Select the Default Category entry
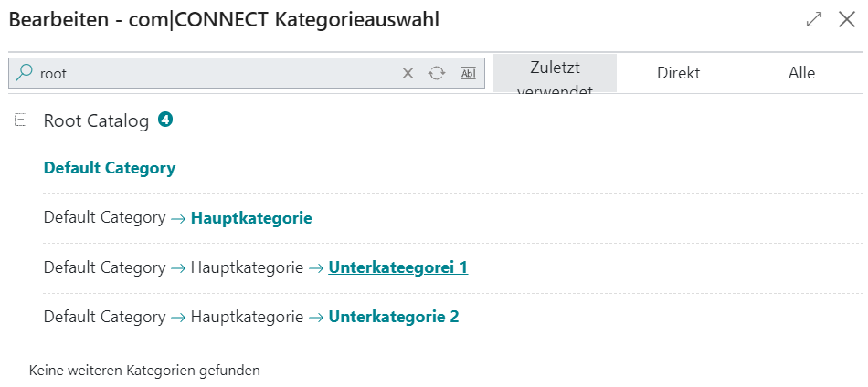868x387 pixels. click(x=110, y=168)
